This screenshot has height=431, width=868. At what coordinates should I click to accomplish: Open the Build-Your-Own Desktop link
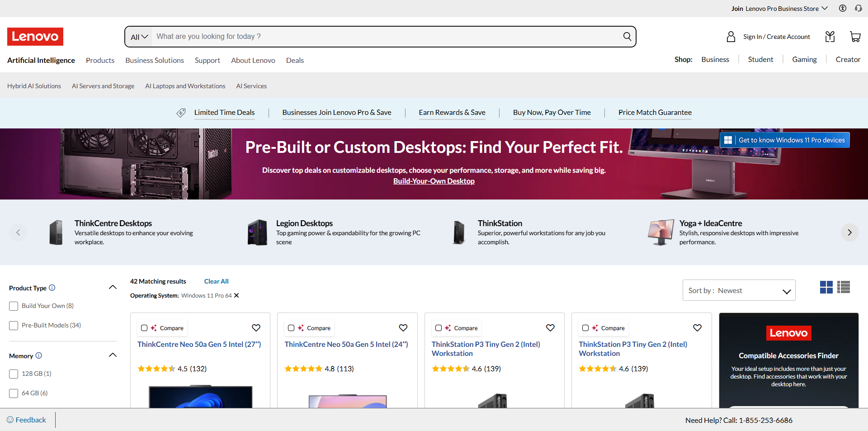pyautogui.click(x=434, y=181)
